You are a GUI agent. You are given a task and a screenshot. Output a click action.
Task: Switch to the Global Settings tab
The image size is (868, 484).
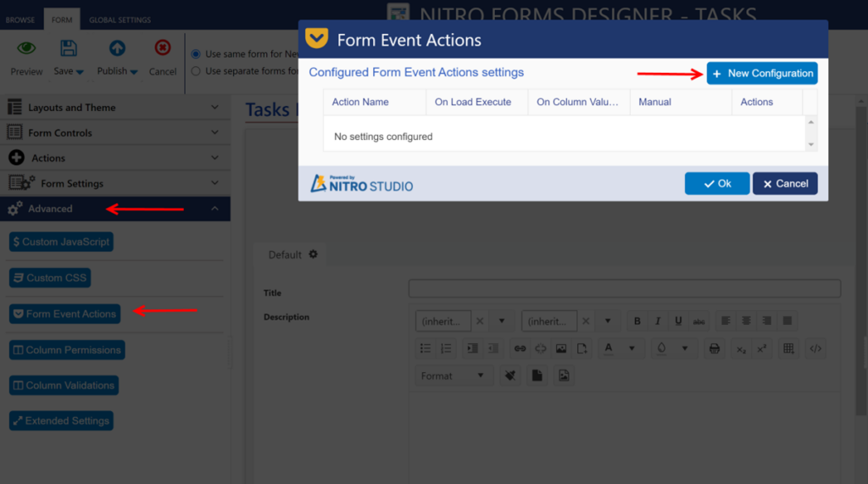pyautogui.click(x=120, y=19)
